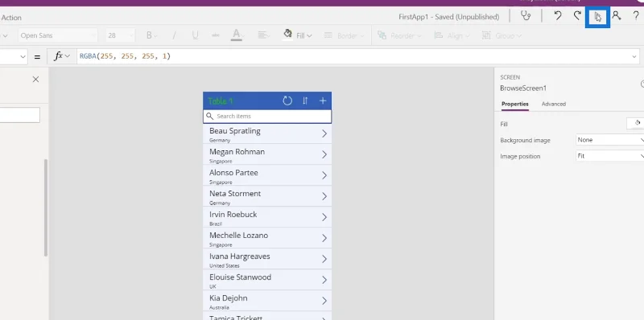The height and width of the screenshot is (320, 644).
Task: Click the left panel scrollbar
Action: [x=46, y=207]
